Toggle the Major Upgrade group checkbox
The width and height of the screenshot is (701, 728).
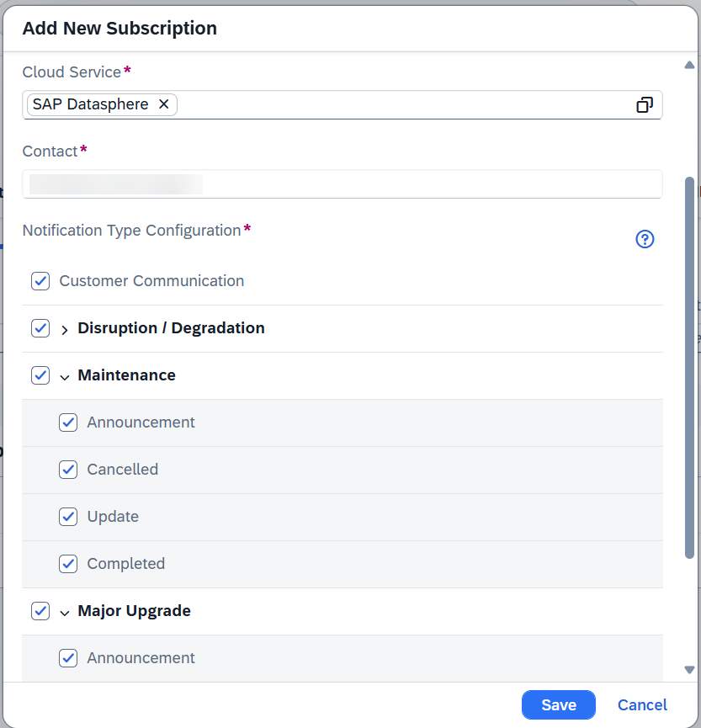click(x=40, y=611)
